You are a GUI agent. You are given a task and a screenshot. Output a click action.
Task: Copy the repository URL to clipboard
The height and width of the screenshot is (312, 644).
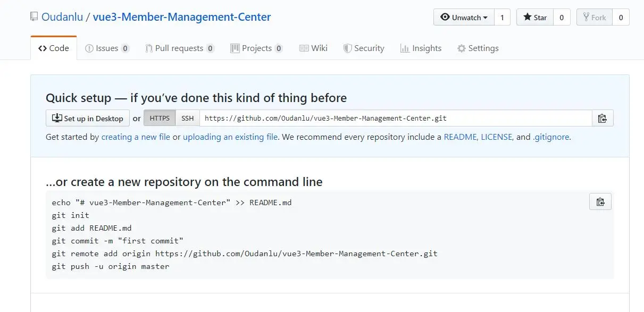(602, 119)
